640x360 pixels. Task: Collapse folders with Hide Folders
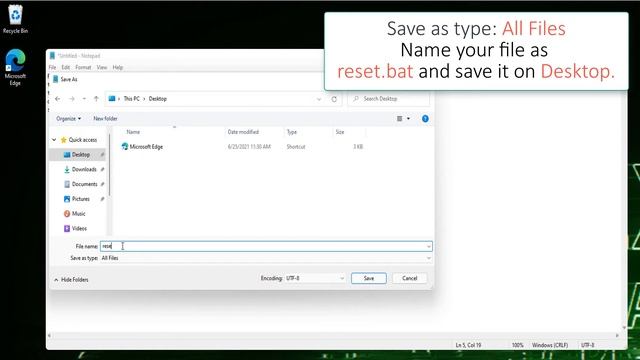[x=71, y=280]
